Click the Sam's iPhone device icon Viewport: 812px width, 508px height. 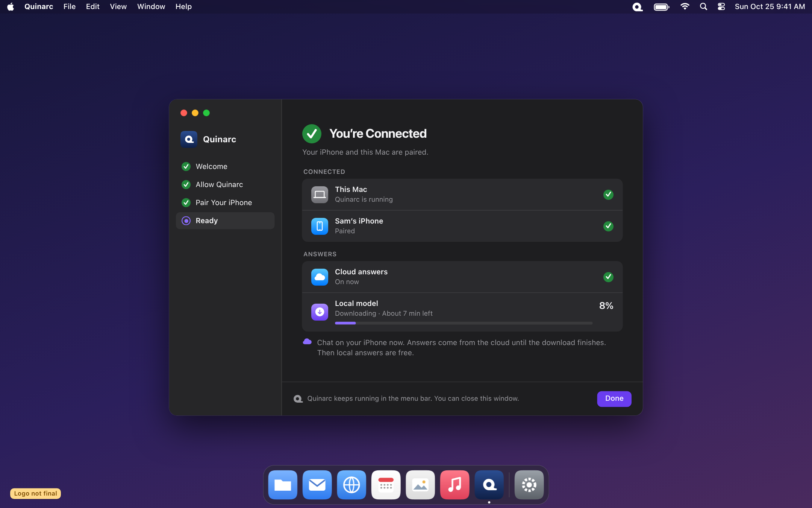click(x=320, y=226)
